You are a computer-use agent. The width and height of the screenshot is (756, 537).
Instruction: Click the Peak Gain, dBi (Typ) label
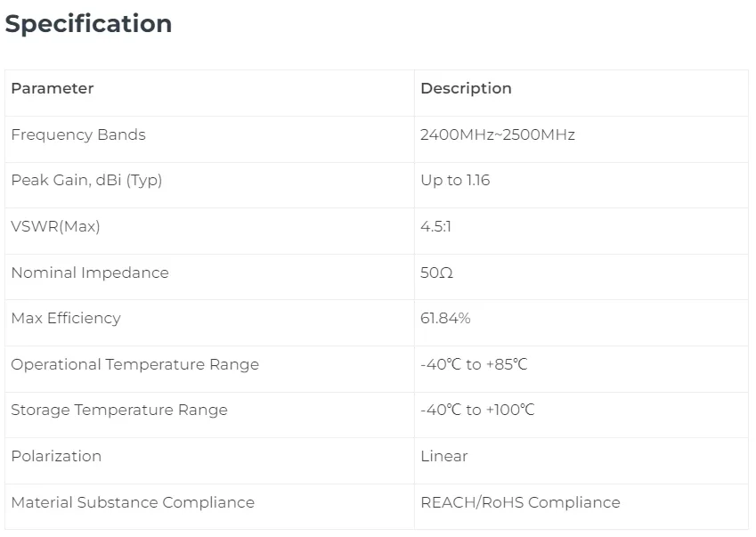86,180
